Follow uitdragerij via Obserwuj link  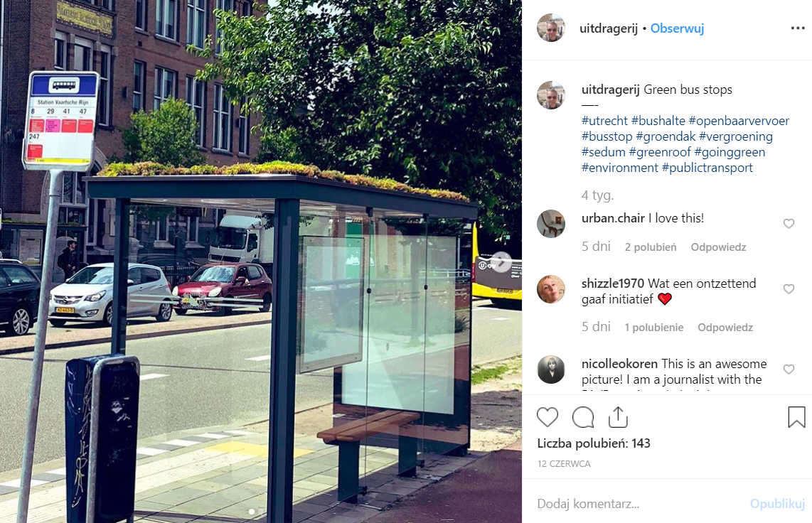677,28
